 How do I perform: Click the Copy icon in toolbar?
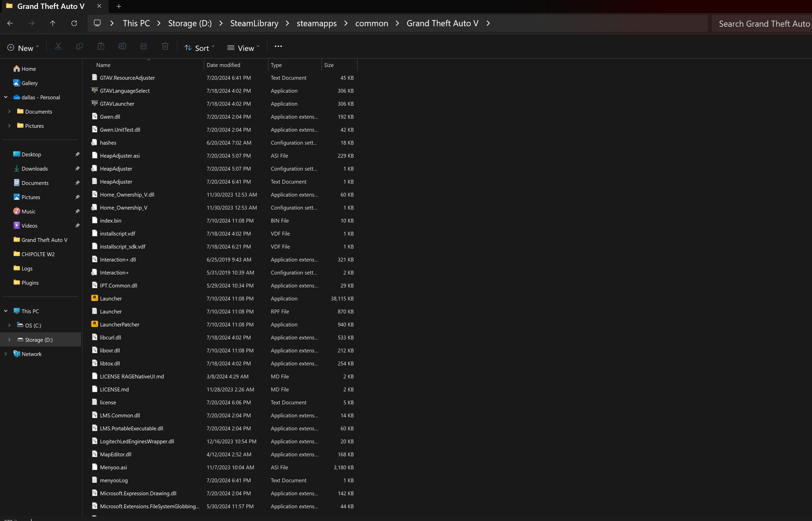pyautogui.click(x=79, y=46)
